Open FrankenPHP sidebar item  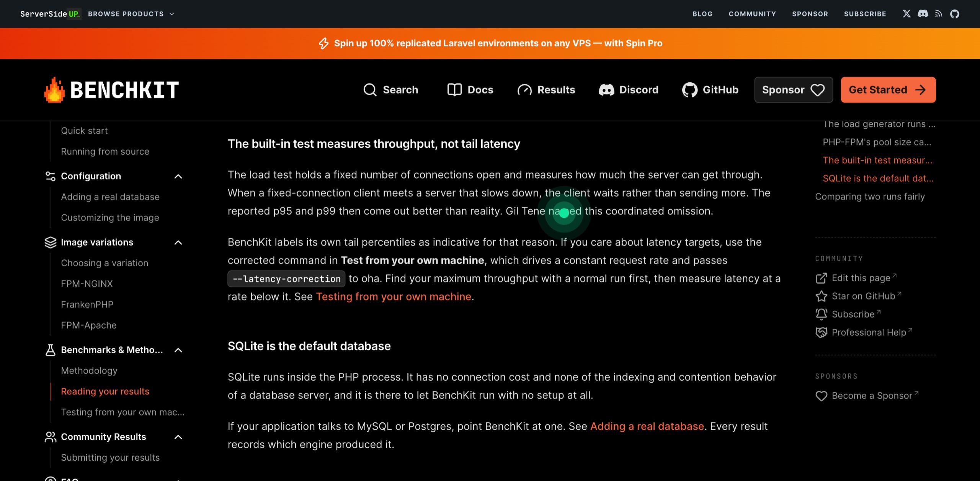coord(87,305)
